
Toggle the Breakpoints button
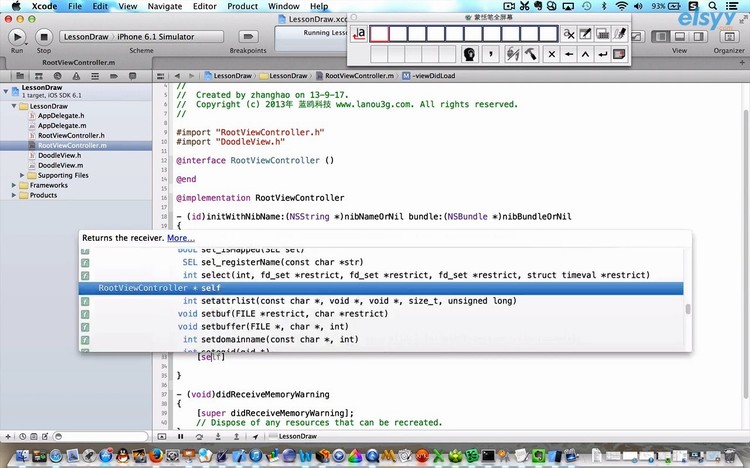248,36
